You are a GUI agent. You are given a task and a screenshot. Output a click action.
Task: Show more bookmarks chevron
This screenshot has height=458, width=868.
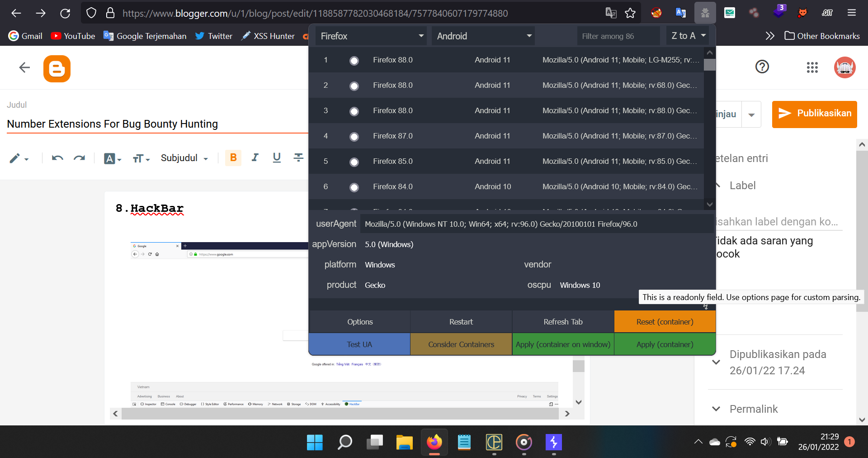(770, 36)
